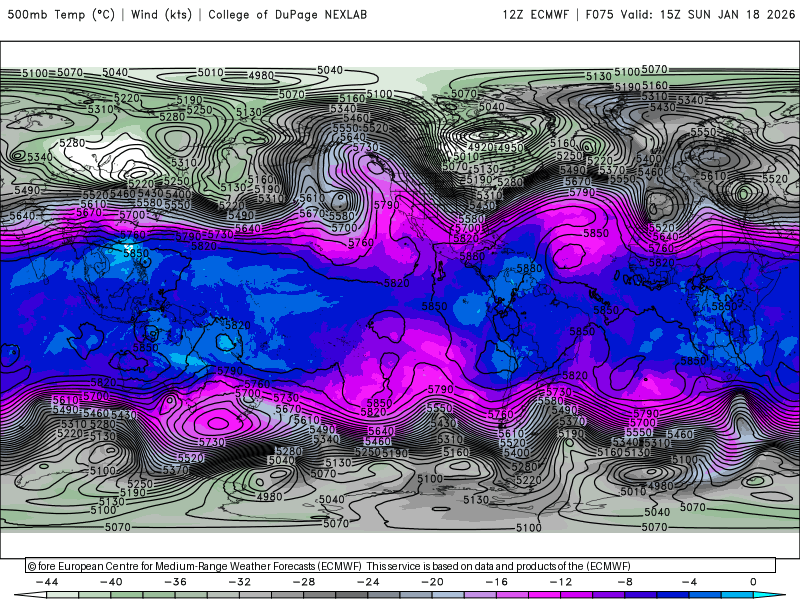The width and height of the screenshot is (800, 600).
Task: Click the "-36" colorbar label
Action: pos(176,582)
